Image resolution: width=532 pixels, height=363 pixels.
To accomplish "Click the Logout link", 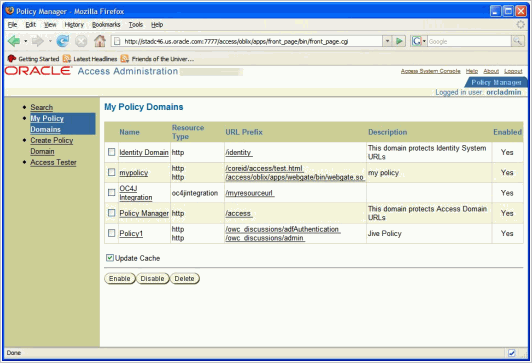I will coord(513,71).
